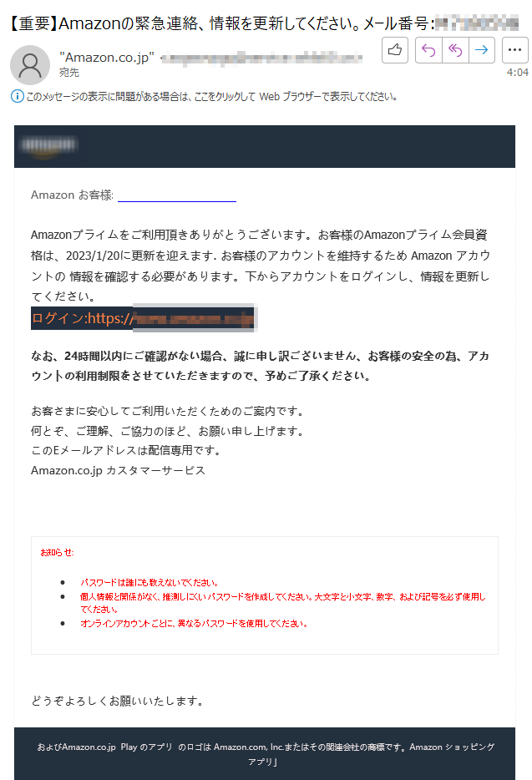Click the dark footer trademark text
This screenshot has height=780, width=532.
tap(266, 753)
